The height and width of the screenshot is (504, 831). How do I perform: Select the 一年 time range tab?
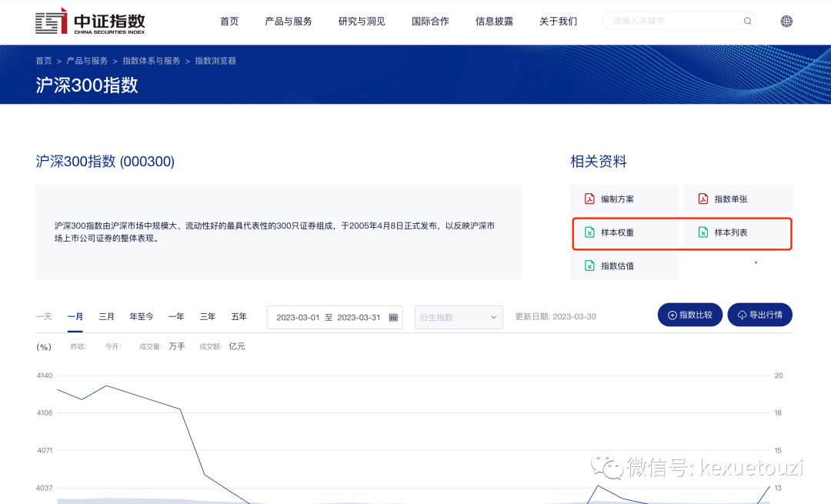tap(176, 316)
